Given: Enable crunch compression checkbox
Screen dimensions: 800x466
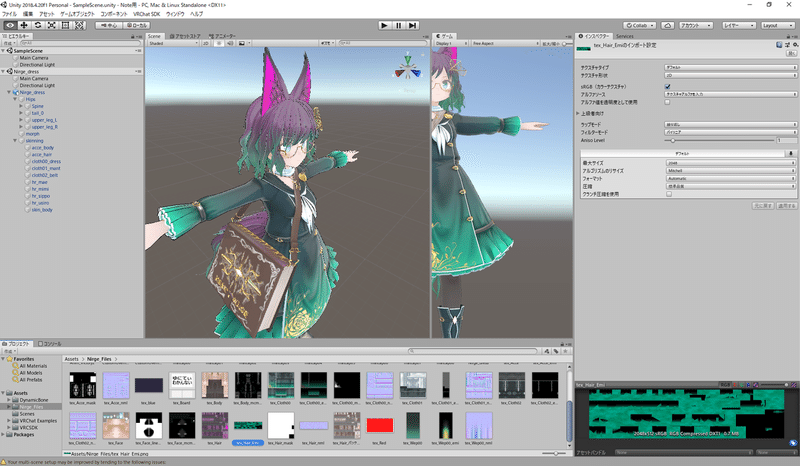Looking at the screenshot, I should 669,194.
